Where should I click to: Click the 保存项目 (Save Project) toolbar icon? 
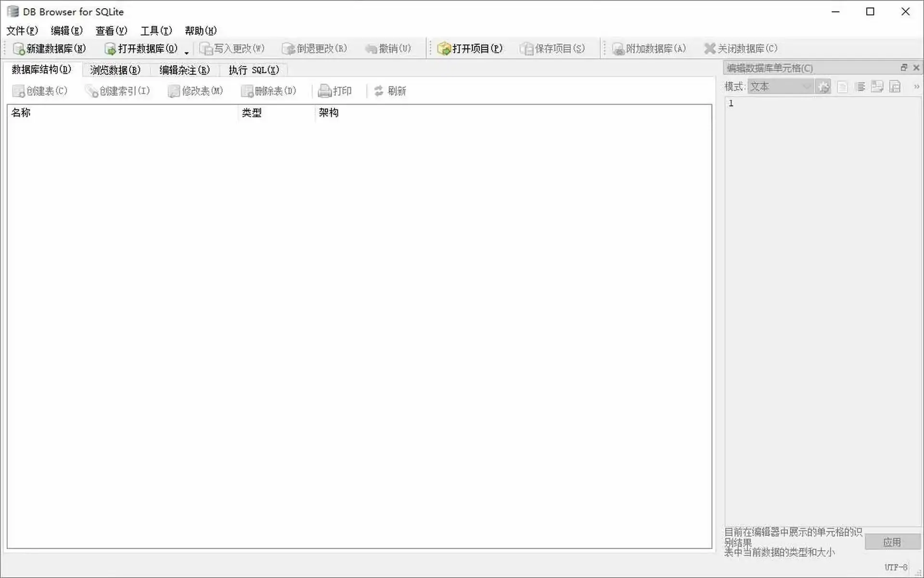click(x=527, y=49)
